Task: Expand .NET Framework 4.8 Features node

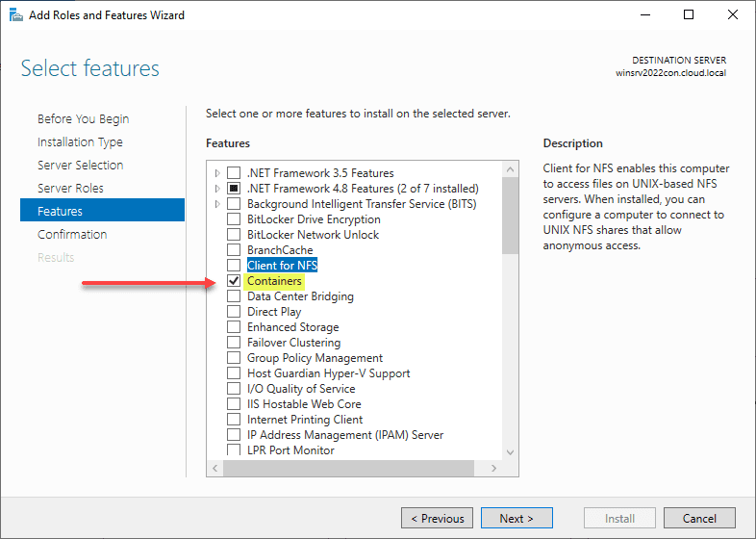Action: tap(218, 189)
